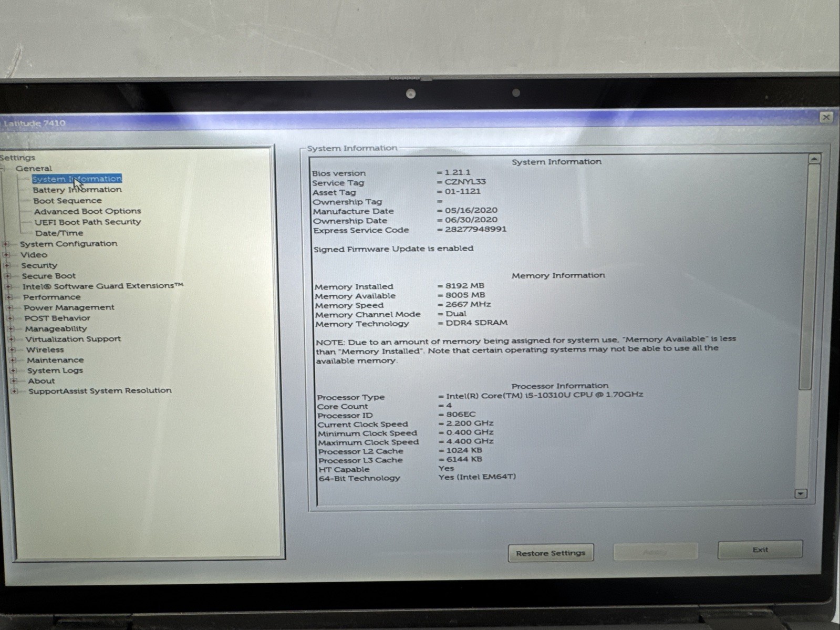The height and width of the screenshot is (630, 840).
Task: Select SupportAssist System Resolution label
Action: [100, 391]
